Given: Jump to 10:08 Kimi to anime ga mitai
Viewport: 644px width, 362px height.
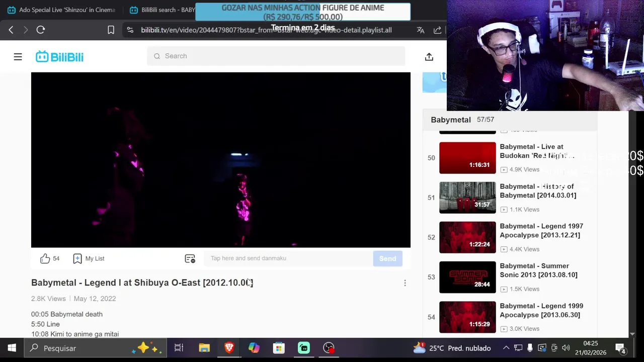Looking at the screenshot, I should click(75, 334).
